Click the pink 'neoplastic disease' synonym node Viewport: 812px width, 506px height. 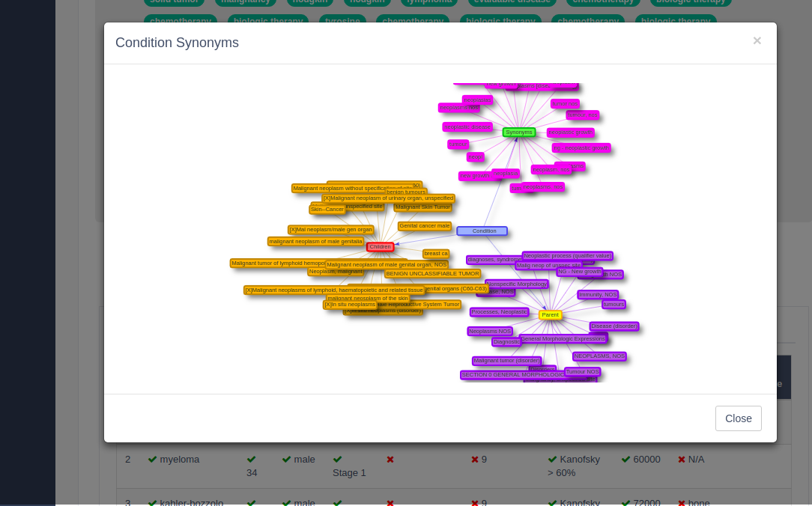pyautogui.click(x=467, y=127)
